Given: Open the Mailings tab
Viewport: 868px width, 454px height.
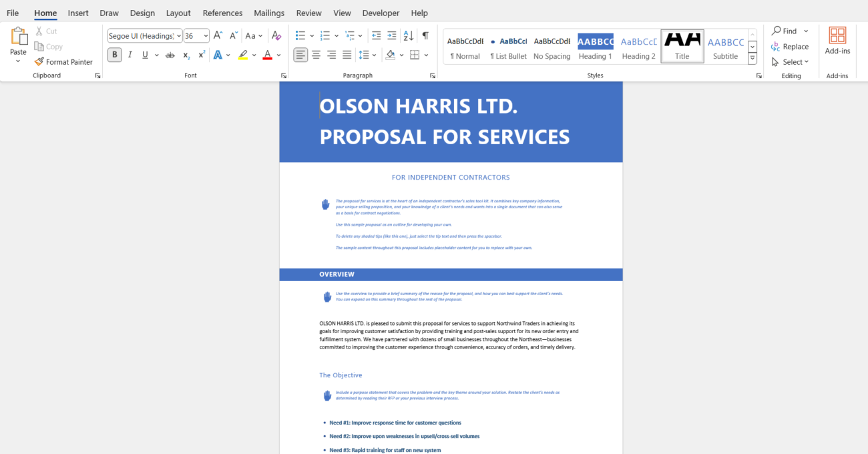Looking at the screenshot, I should [269, 13].
